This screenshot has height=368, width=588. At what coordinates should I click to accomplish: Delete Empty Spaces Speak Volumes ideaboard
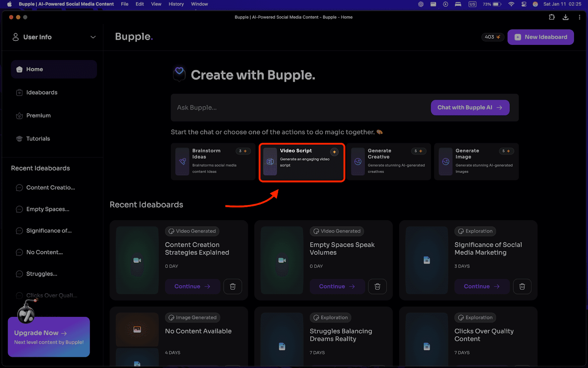(x=377, y=286)
